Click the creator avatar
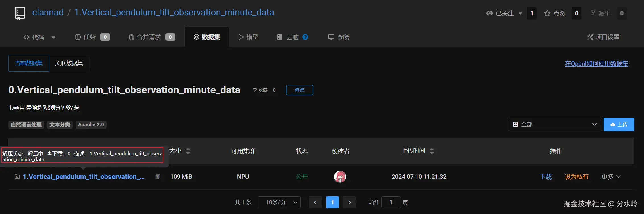The height and width of the screenshot is (214, 644). [340, 177]
